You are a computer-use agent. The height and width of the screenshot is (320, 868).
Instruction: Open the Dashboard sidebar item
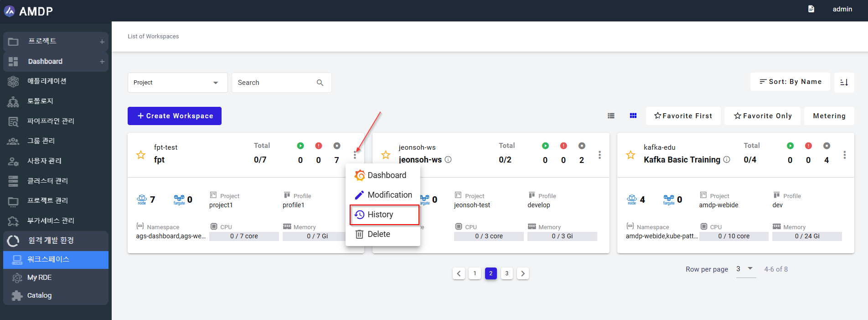point(56,62)
